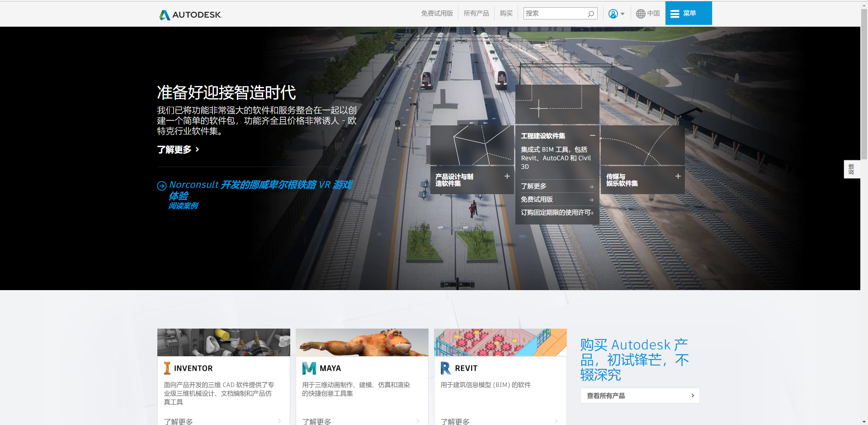Collapse the 工程建设软件集 panel
This screenshot has width=868, height=425.
click(593, 135)
